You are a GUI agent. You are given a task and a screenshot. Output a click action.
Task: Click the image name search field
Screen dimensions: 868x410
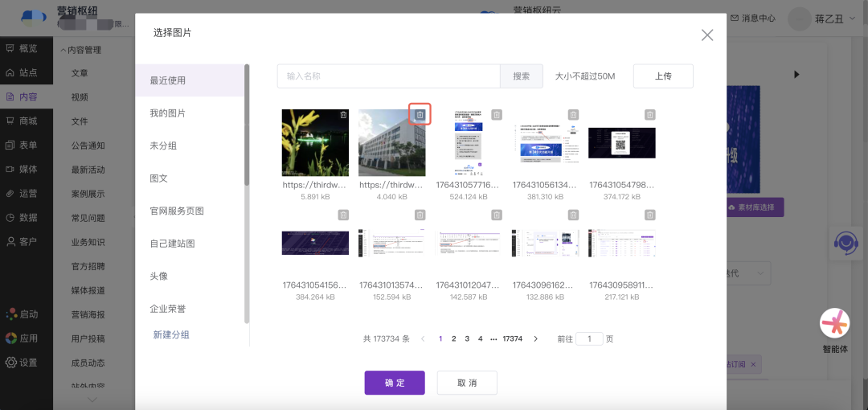click(389, 76)
